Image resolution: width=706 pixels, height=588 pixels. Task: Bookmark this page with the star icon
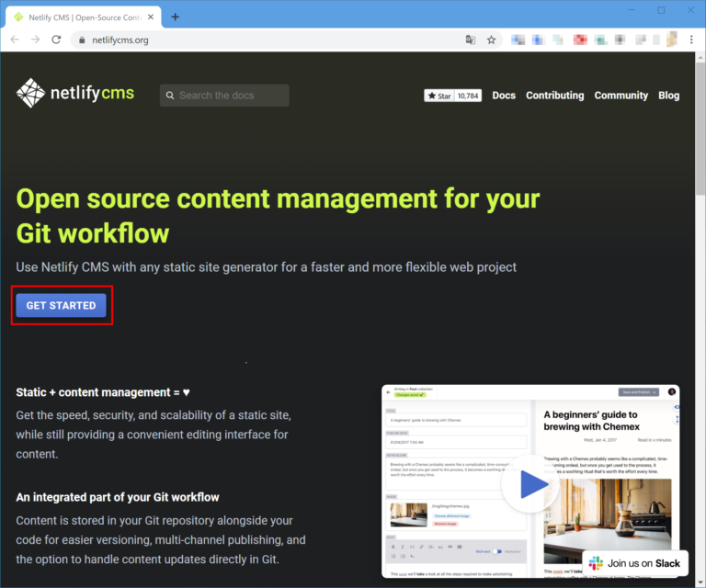click(x=492, y=40)
